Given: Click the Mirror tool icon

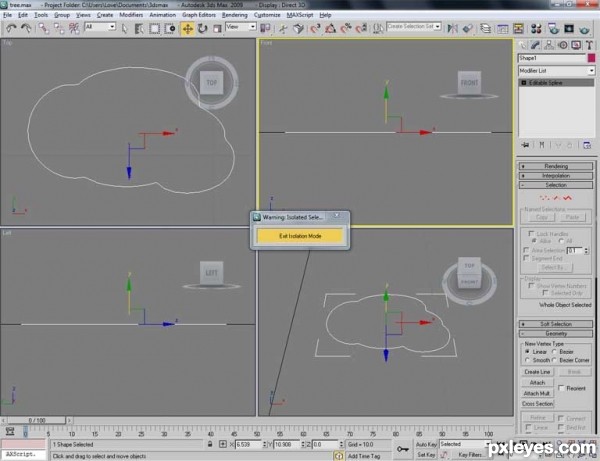Looking at the screenshot, I should tap(453, 29).
